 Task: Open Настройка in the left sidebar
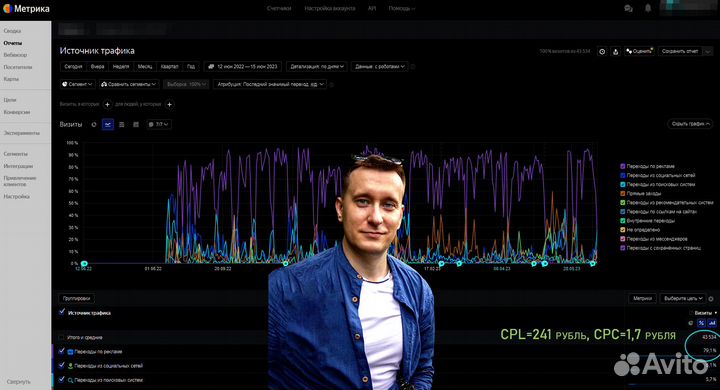17,197
